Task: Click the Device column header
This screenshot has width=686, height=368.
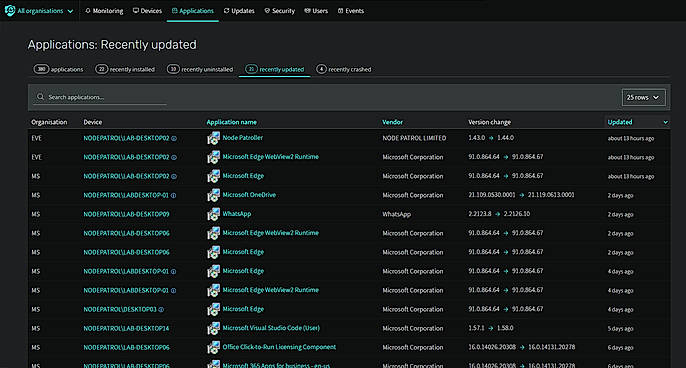Action: (x=93, y=122)
